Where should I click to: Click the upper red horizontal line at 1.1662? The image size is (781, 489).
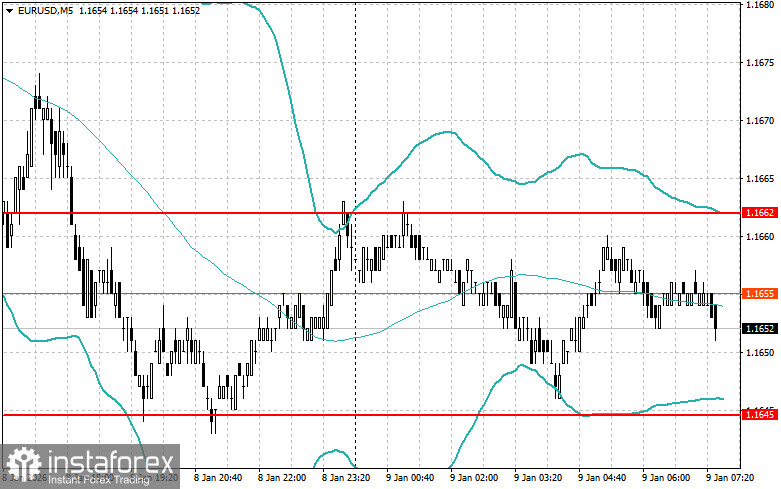(x=371, y=213)
